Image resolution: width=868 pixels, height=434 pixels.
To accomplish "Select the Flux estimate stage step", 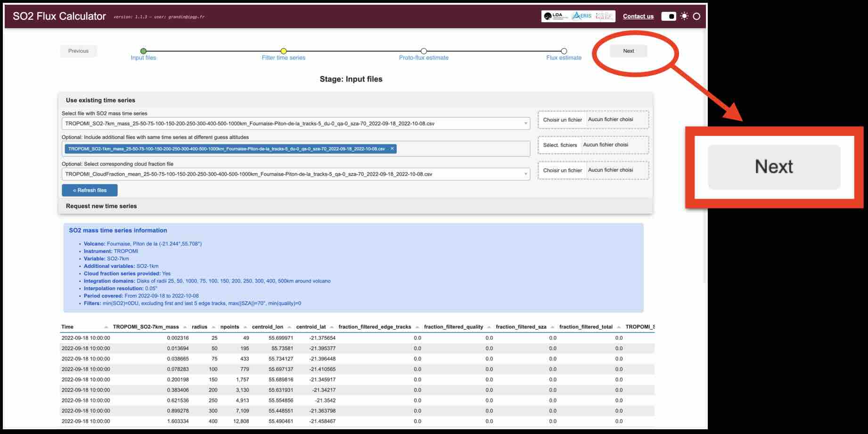I will 564,51.
